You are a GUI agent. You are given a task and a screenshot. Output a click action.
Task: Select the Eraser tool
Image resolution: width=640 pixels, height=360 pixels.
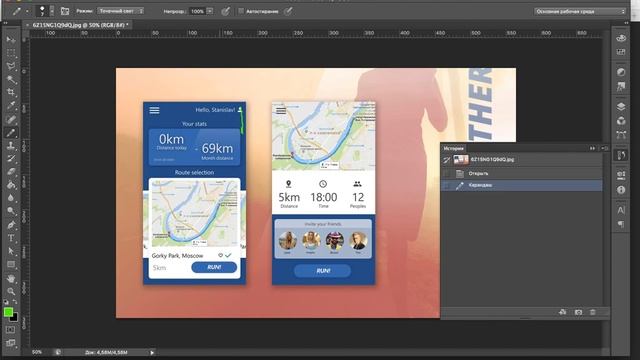tap(11, 172)
